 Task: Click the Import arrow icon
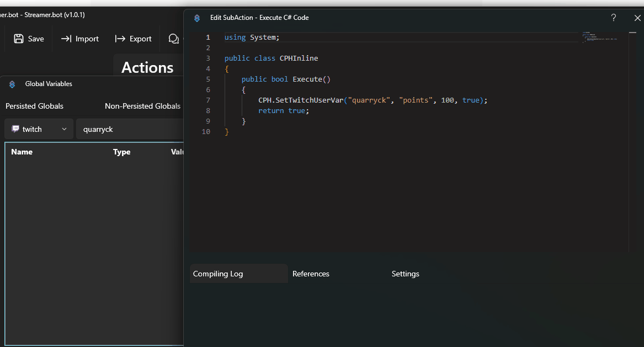pos(66,39)
